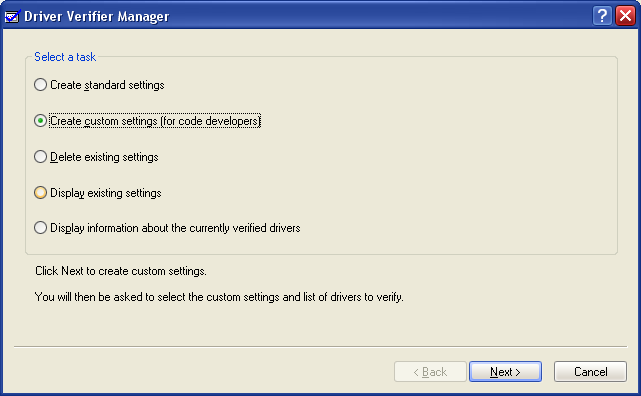Click the disabled Back button
Screen dimensions: 641x396
tap(430, 371)
